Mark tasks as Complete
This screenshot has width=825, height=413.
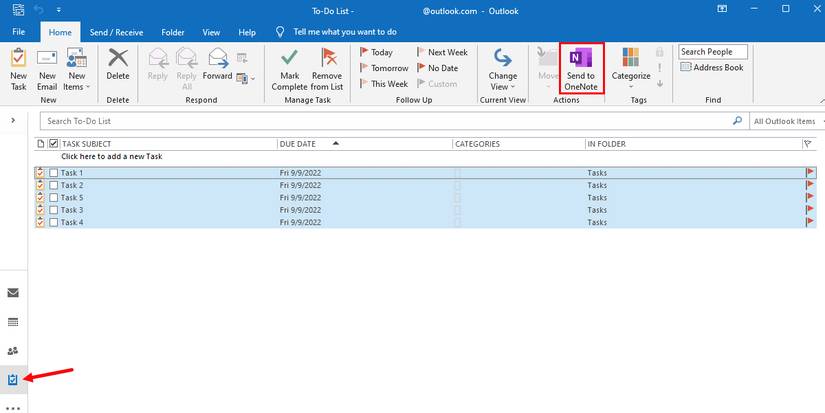289,69
